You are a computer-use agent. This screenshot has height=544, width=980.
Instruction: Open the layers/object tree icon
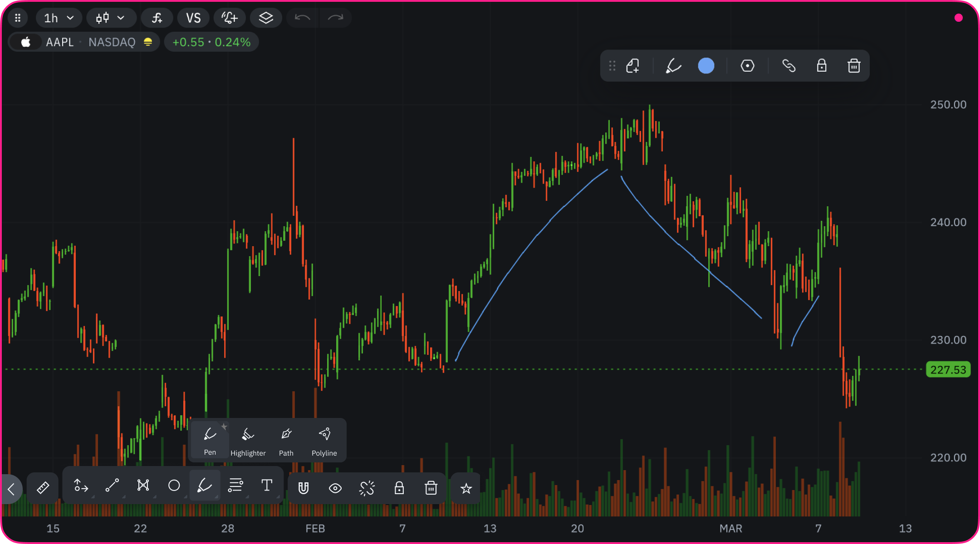(266, 18)
